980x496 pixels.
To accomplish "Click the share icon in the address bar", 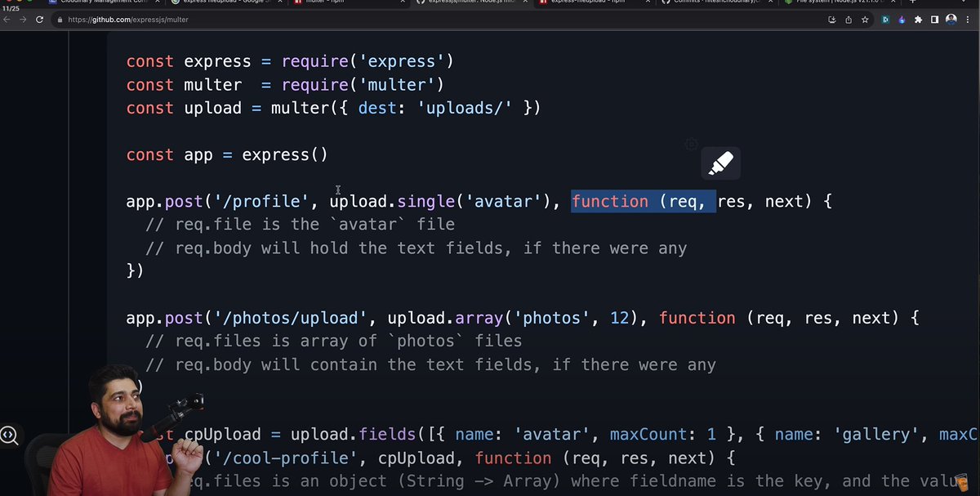I will point(849,19).
